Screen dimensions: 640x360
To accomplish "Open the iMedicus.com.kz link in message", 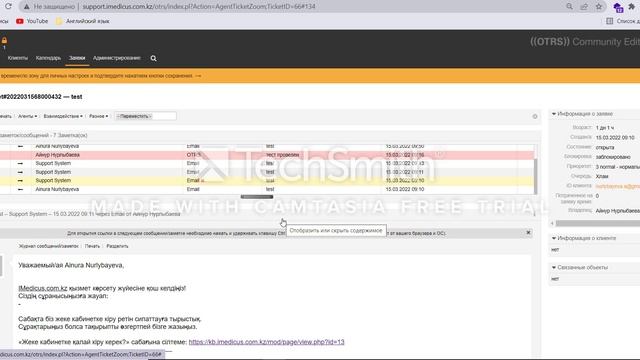I will [43, 288].
